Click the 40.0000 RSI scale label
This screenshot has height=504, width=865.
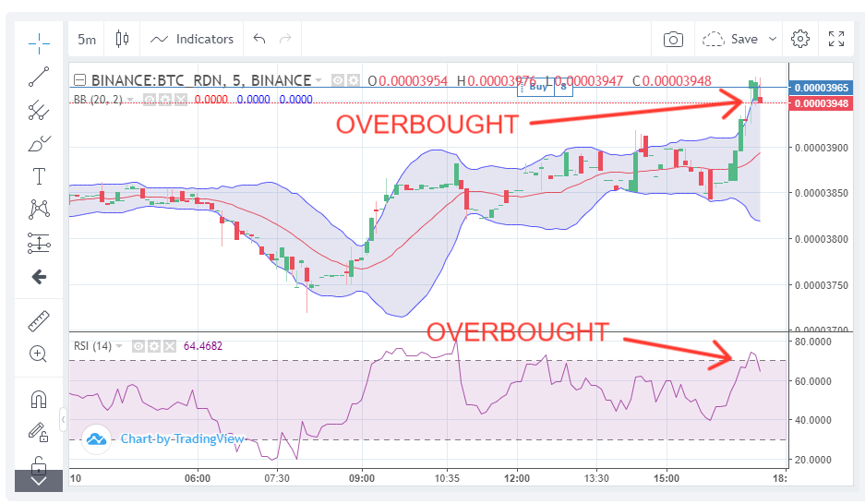(812, 420)
